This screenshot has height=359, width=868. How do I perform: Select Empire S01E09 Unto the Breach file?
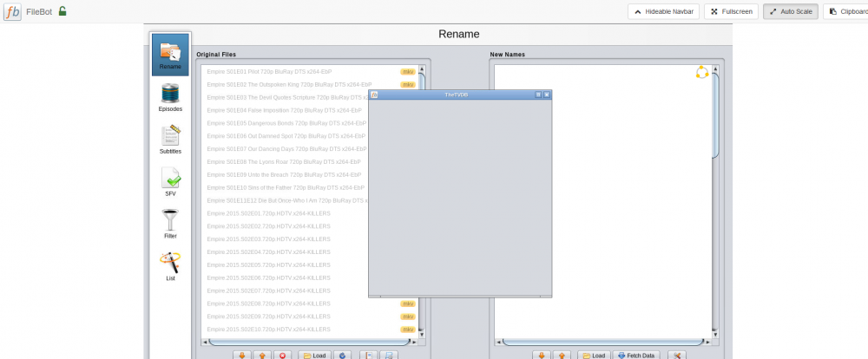tap(285, 175)
